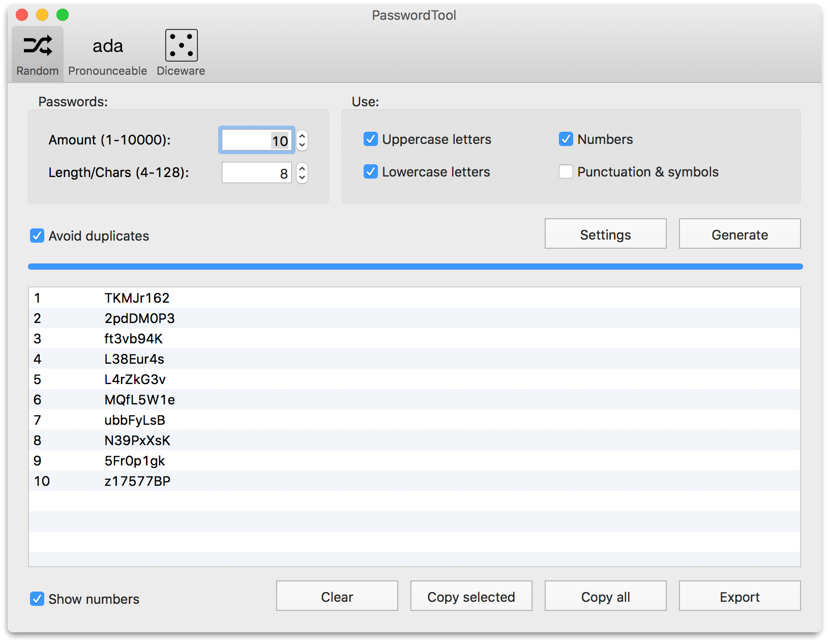Increase Amount using its stepper up arrow

pyautogui.click(x=302, y=136)
